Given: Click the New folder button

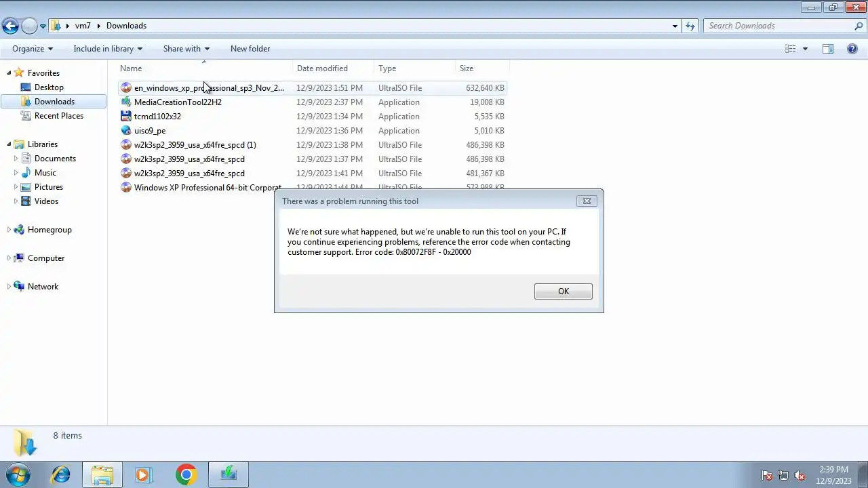Looking at the screenshot, I should (250, 49).
